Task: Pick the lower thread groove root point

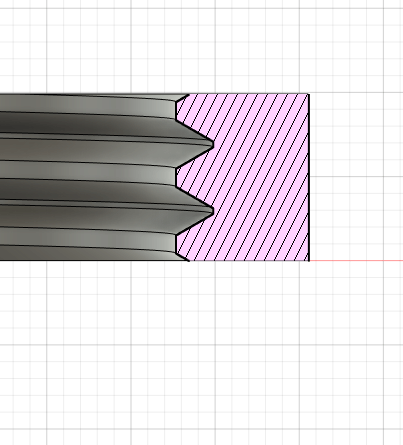Action: click(213, 211)
